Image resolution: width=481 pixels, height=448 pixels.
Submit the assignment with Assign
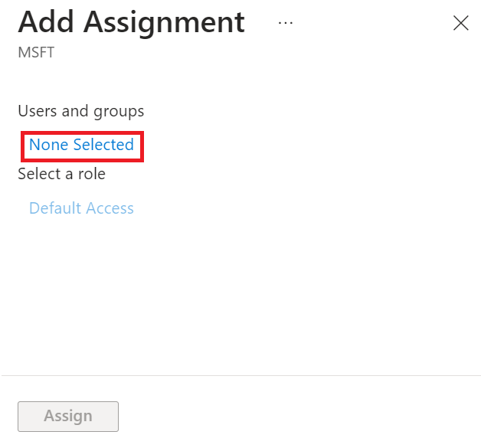click(68, 416)
